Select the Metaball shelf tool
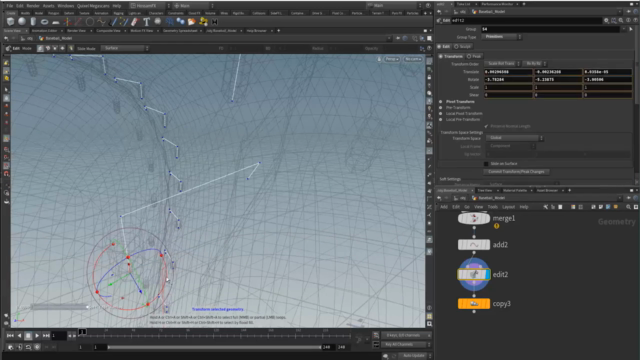Screen dimensions: 640x360 coord(180,22)
